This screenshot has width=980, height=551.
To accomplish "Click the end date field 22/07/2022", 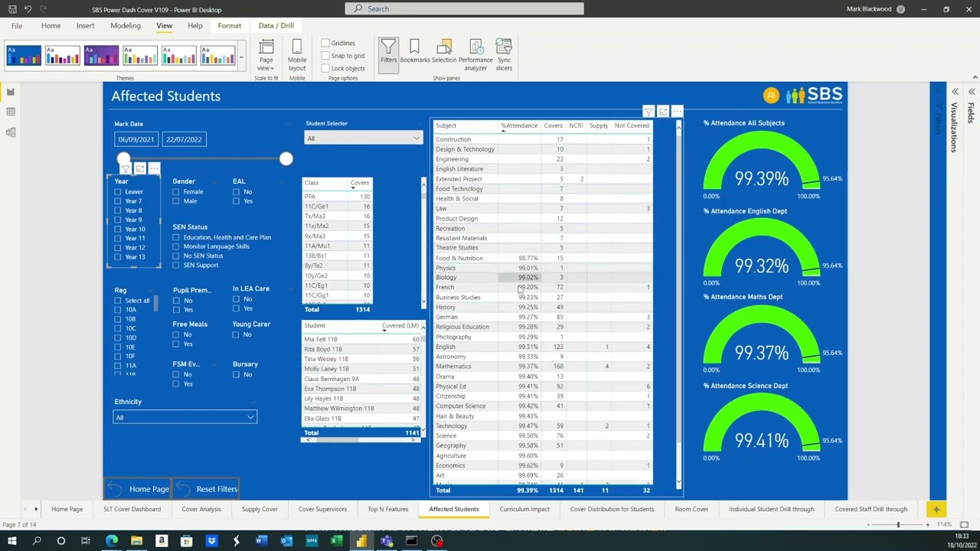I will pyautogui.click(x=184, y=139).
